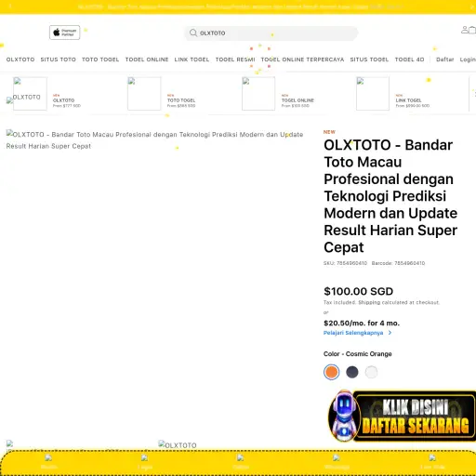476x476 pixels.
Task: Click the OLXTOTO search input field
Action: click(271, 33)
